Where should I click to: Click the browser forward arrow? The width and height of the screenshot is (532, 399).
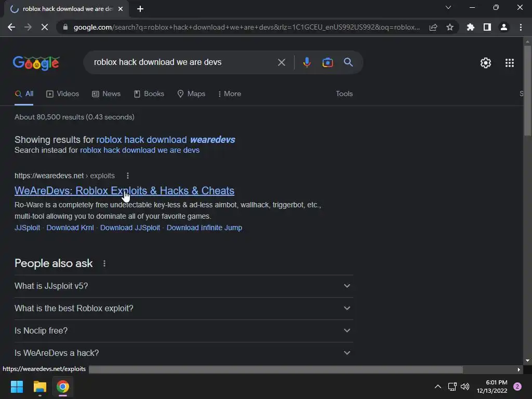(x=28, y=27)
